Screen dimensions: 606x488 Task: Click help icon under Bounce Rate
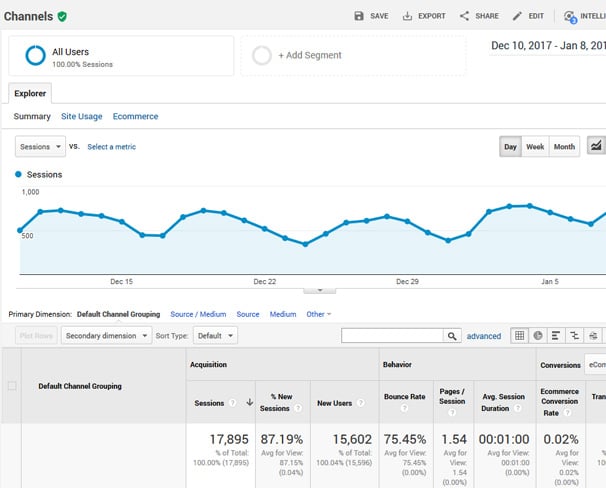click(404, 408)
